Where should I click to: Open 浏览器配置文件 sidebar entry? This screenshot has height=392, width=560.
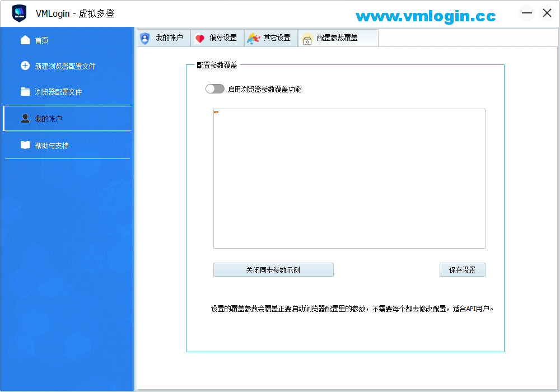[x=58, y=92]
